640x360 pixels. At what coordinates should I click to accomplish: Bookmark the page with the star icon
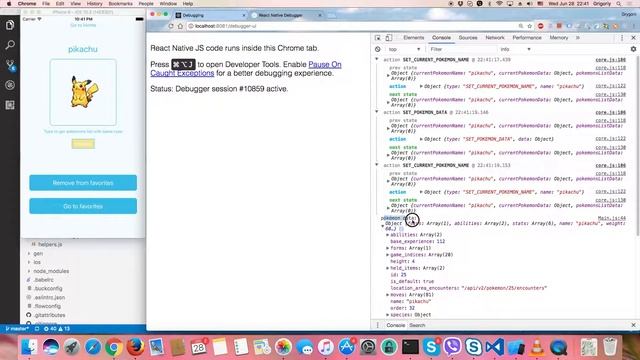(x=530, y=26)
